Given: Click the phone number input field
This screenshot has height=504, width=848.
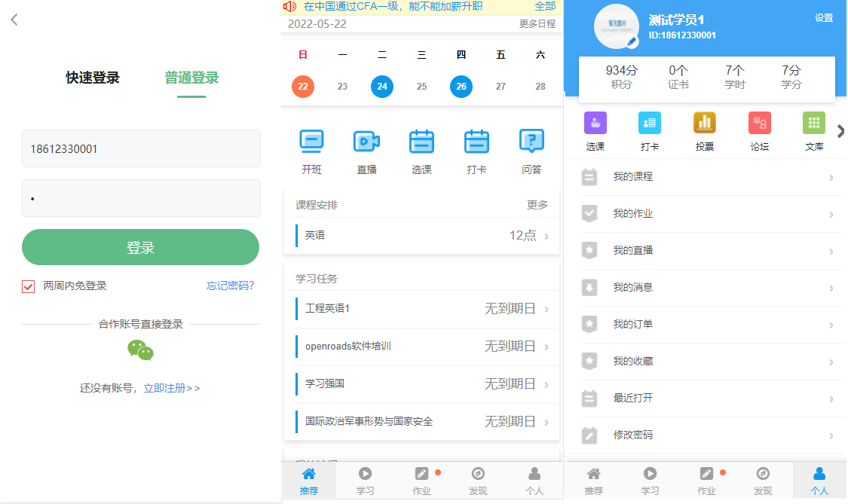Looking at the screenshot, I should click(x=141, y=148).
